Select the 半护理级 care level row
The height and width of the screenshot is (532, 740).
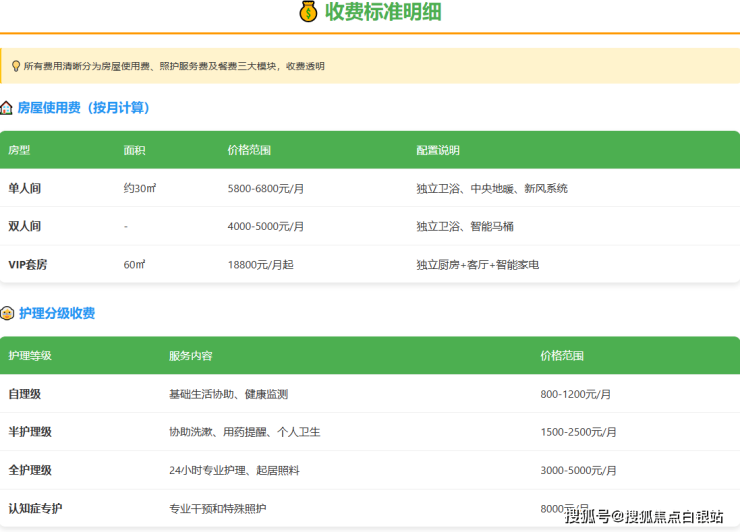pos(30,432)
